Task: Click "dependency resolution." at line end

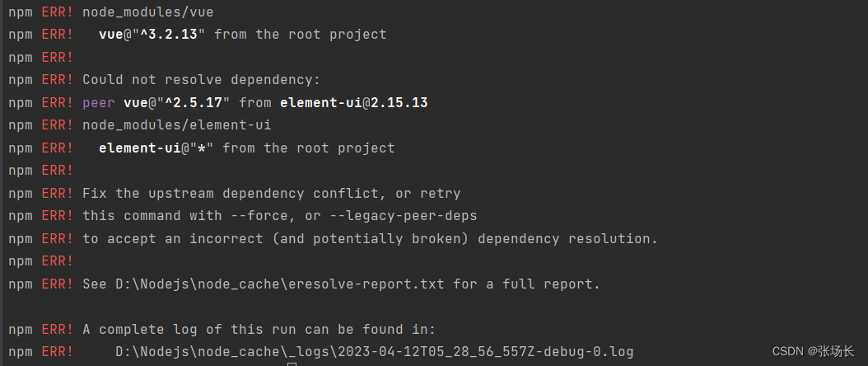Action: coord(568,239)
